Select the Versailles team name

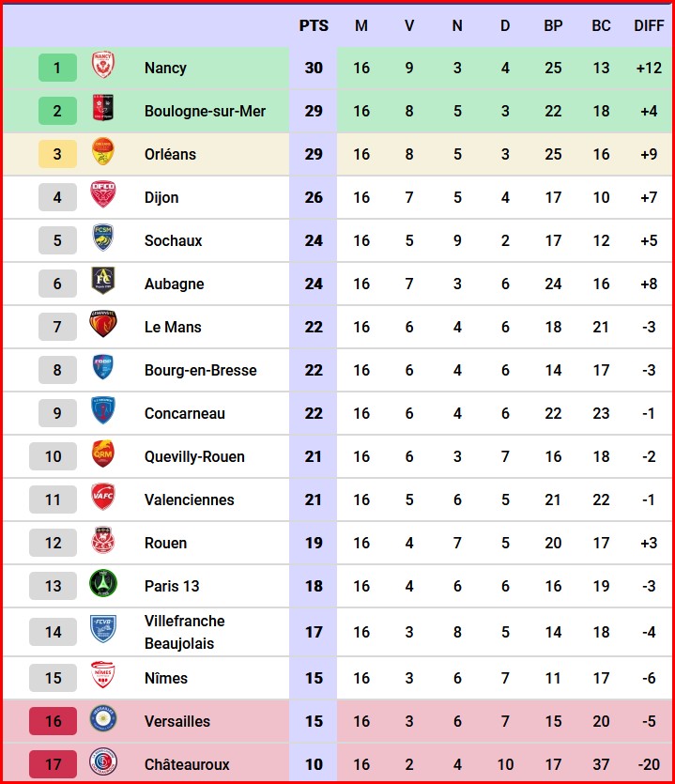[x=177, y=721]
